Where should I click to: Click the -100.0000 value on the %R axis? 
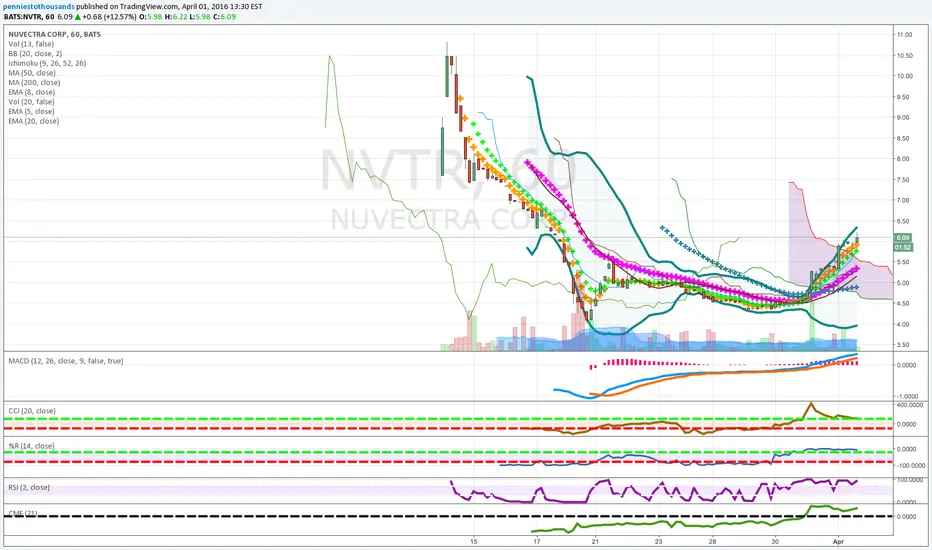point(910,466)
